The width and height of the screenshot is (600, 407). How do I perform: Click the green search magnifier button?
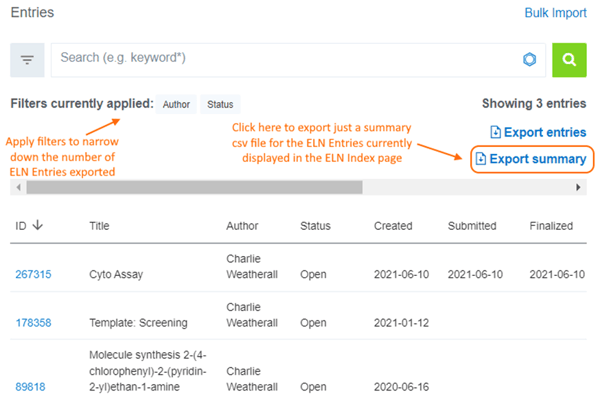click(569, 60)
